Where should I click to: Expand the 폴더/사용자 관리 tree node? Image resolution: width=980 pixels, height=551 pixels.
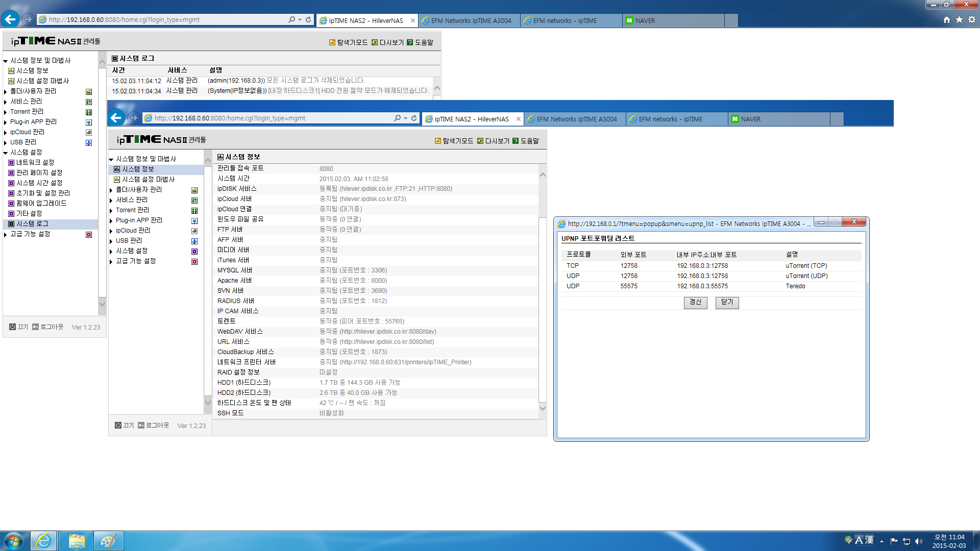click(6, 91)
